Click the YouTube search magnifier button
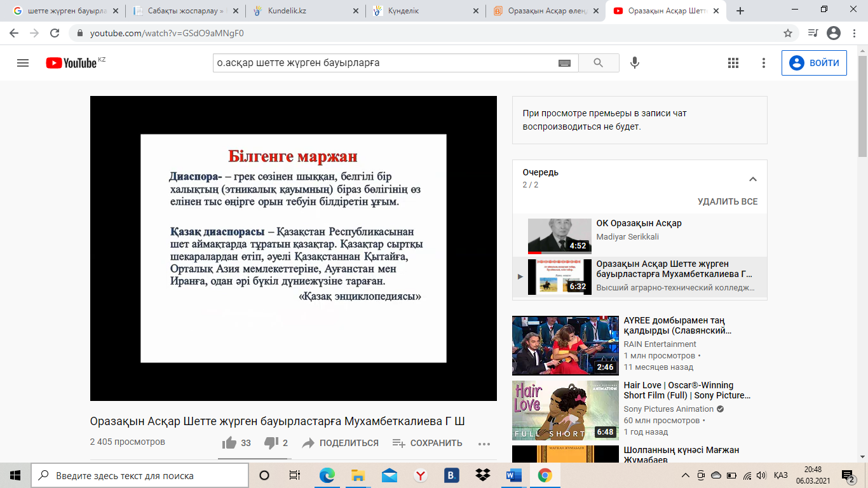The width and height of the screenshot is (868, 488). 598,63
